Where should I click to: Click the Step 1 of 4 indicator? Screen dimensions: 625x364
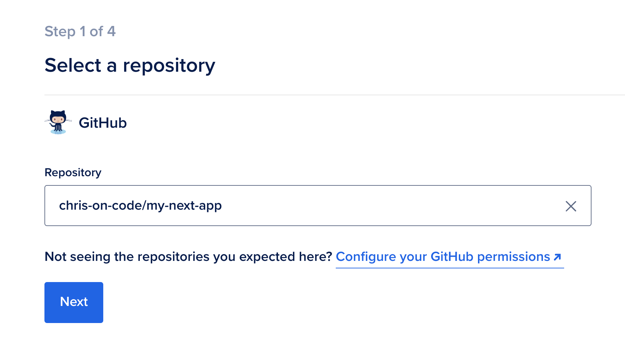[x=80, y=31]
